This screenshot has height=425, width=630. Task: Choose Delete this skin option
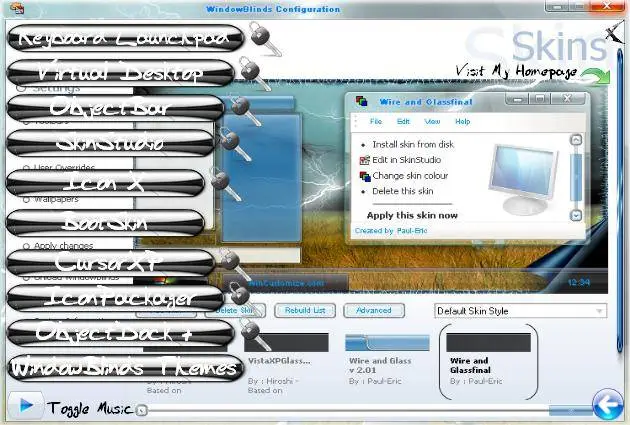pos(403,191)
